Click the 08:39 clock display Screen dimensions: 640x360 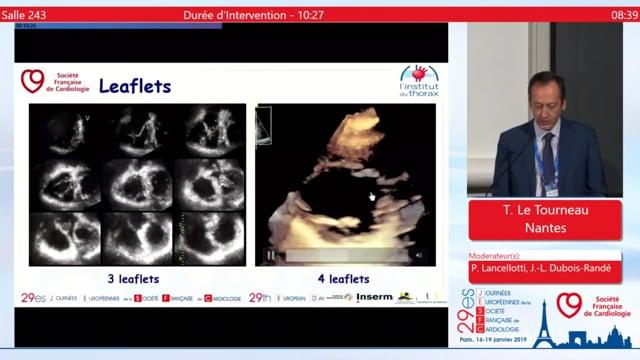(624, 16)
